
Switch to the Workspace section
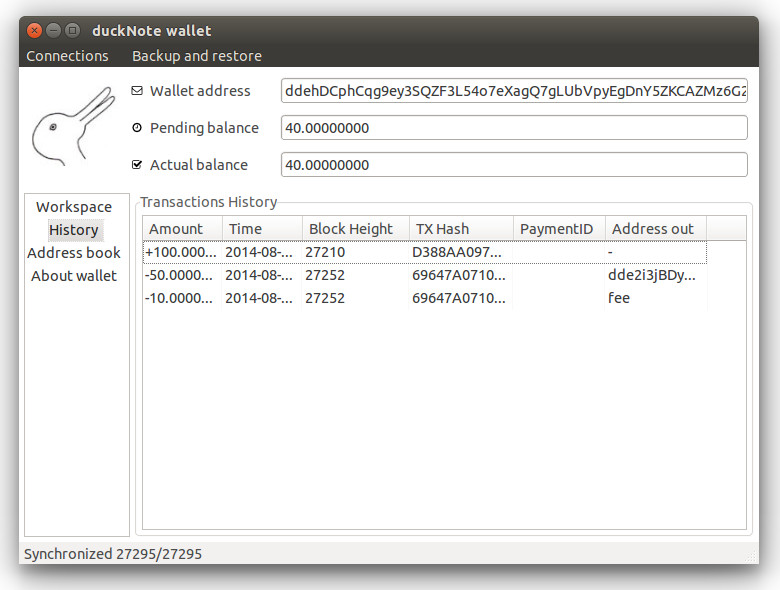(74, 207)
